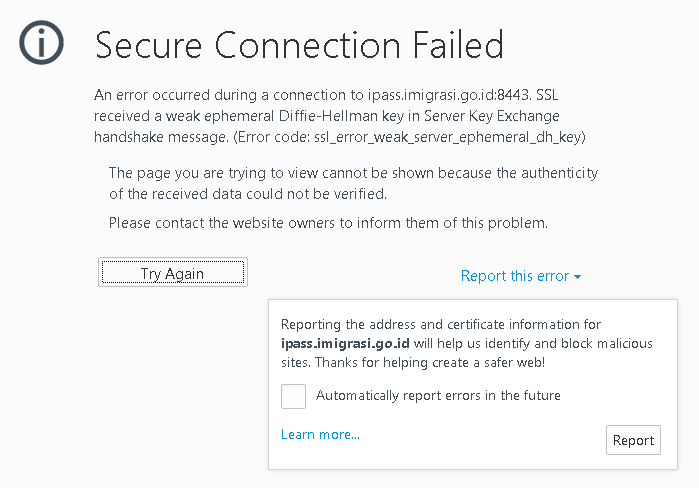
Task: Click the 'Please contact the website owners' sentence
Action: coord(328,223)
